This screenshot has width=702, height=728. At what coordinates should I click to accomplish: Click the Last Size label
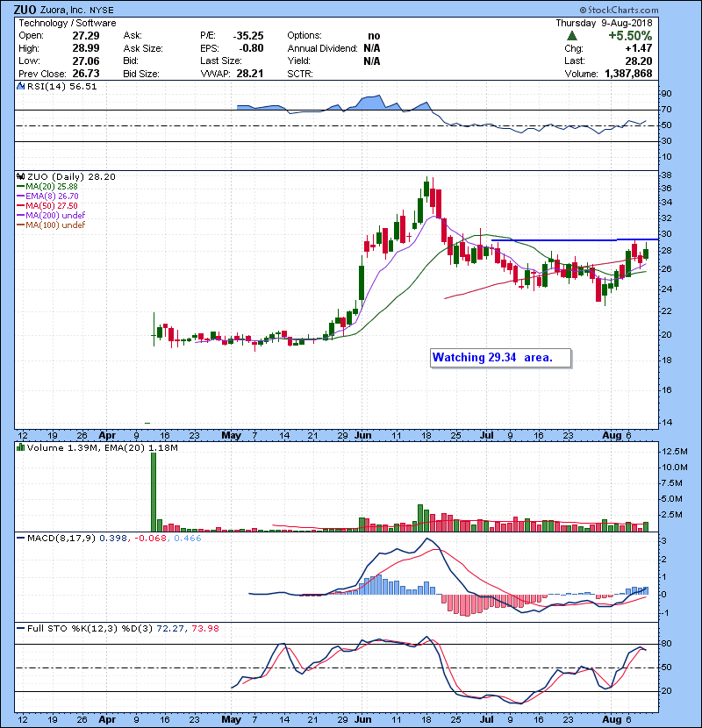click(x=220, y=61)
